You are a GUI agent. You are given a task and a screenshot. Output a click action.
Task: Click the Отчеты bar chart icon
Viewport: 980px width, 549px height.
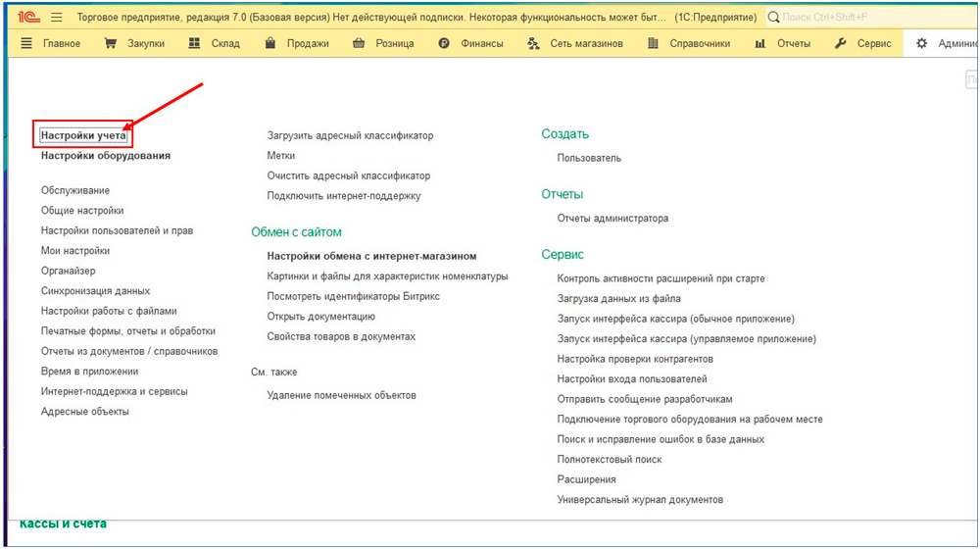click(760, 43)
